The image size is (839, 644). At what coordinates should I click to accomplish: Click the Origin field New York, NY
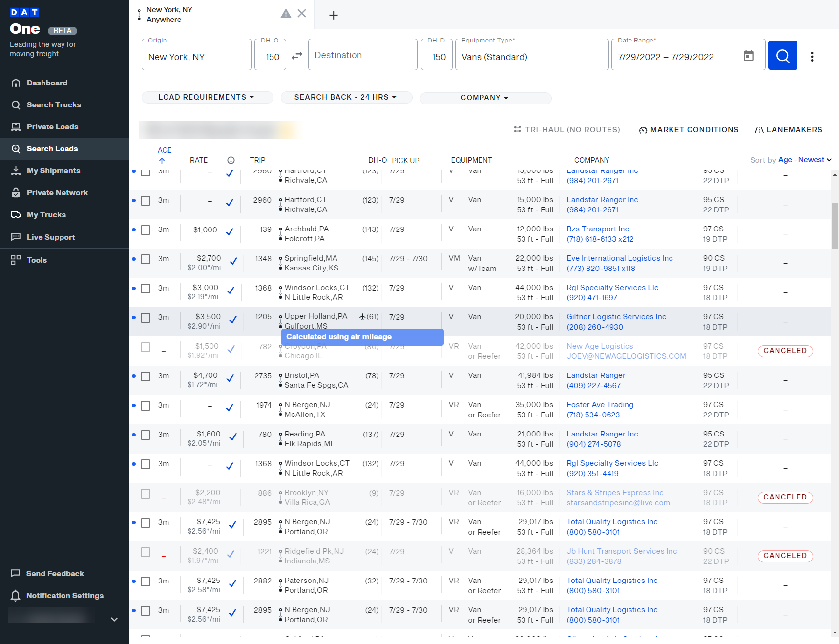tap(196, 55)
